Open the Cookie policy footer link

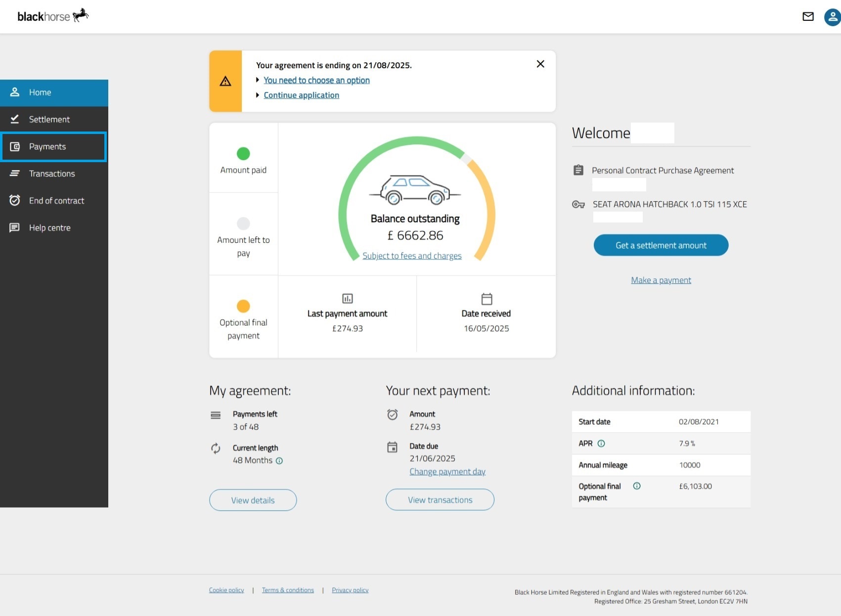coord(226,590)
